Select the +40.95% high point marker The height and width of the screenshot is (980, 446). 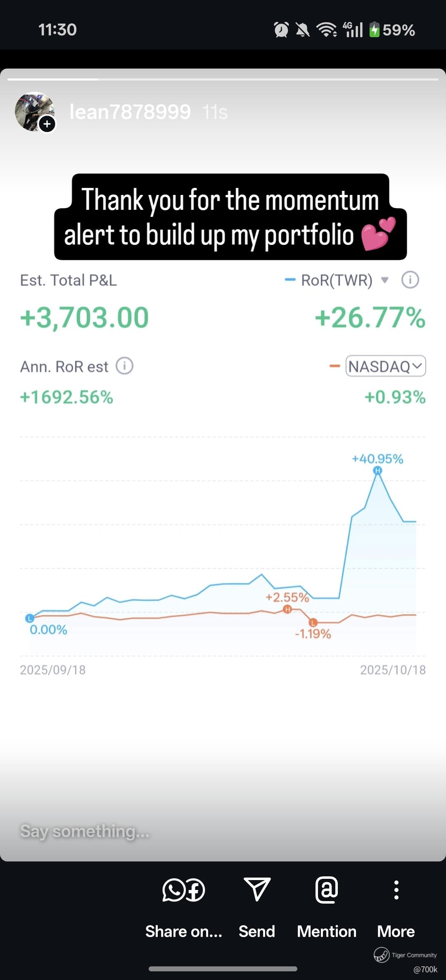pyautogui.click(x=377, y=470)
